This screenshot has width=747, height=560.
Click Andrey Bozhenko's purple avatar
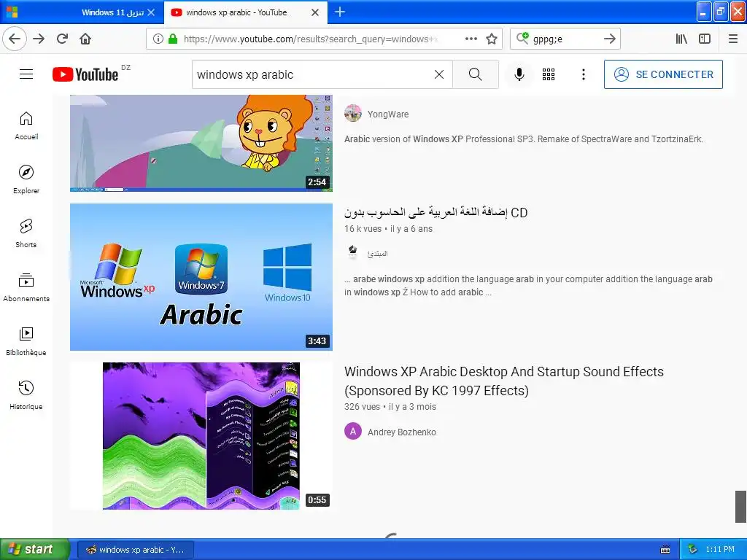353,432
